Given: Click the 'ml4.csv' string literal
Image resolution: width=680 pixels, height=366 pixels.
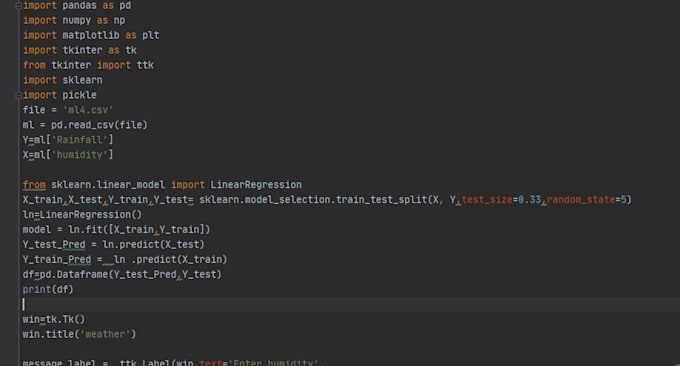Looking at the screenshot, I should [88, 110].
